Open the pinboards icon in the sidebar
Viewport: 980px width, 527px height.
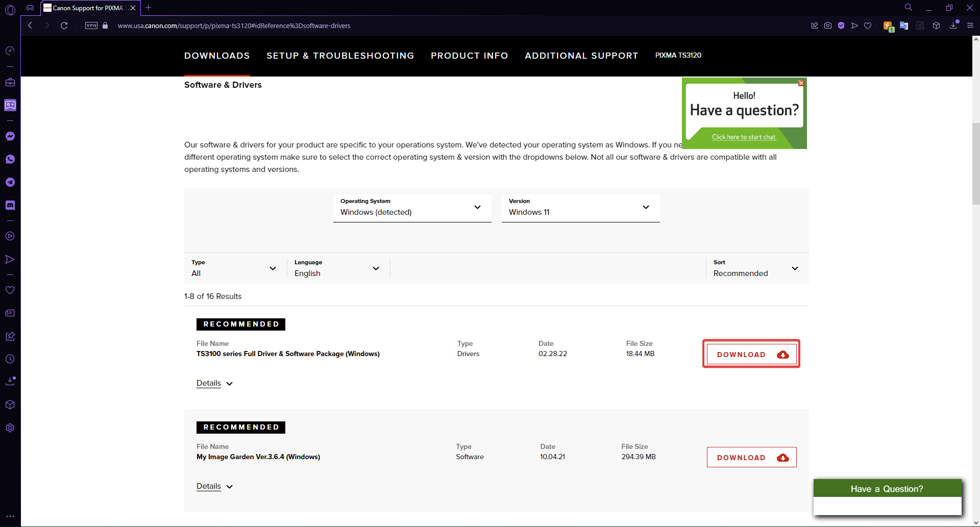10,336
